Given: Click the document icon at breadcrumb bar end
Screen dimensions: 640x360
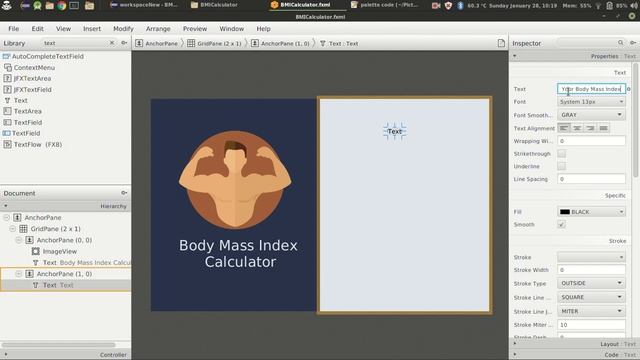Looking at the screenshot, I should tap(501, 43).
